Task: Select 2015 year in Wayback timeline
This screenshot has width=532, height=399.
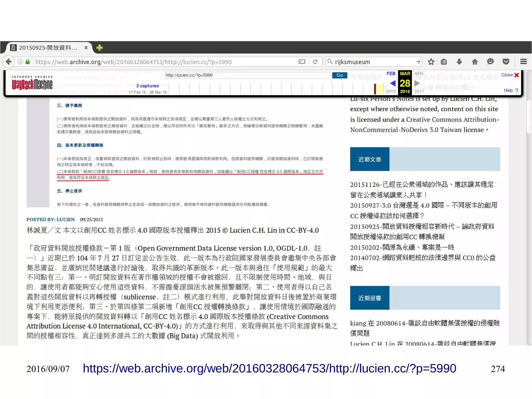Action: tap(390, 91)
